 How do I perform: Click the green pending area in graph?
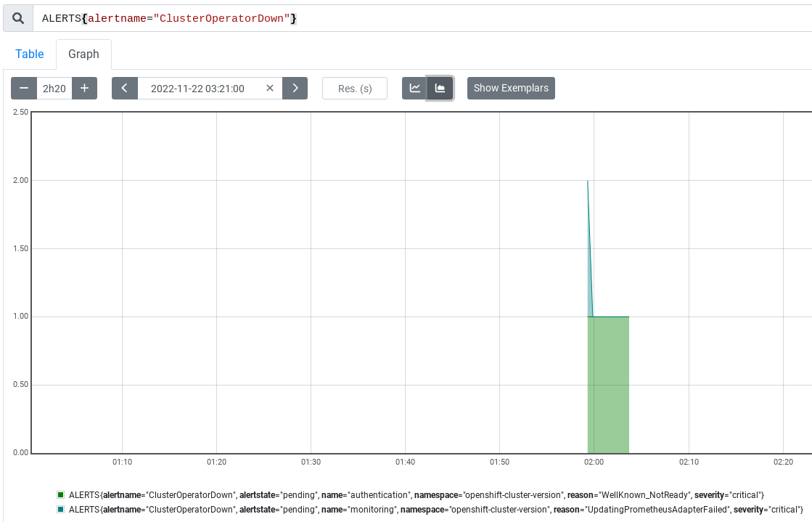pyautogui.click(x=609, y=385)
